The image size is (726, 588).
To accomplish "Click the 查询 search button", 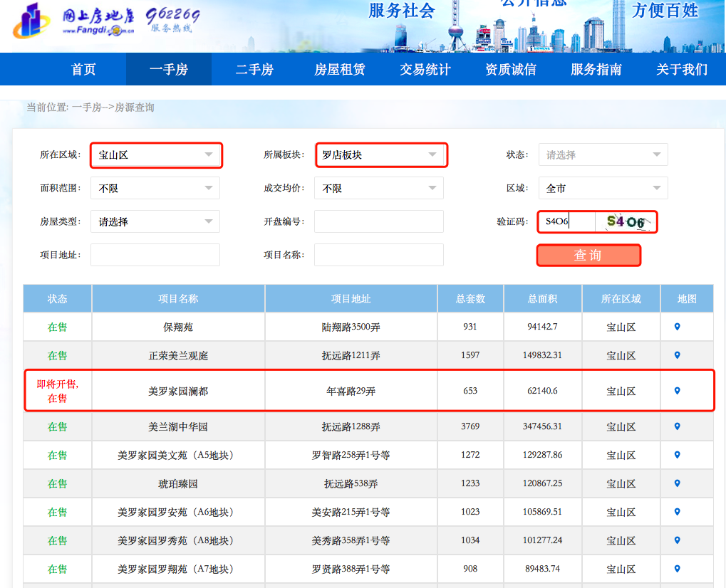I will pyautogui.click(x=588, y=255).
